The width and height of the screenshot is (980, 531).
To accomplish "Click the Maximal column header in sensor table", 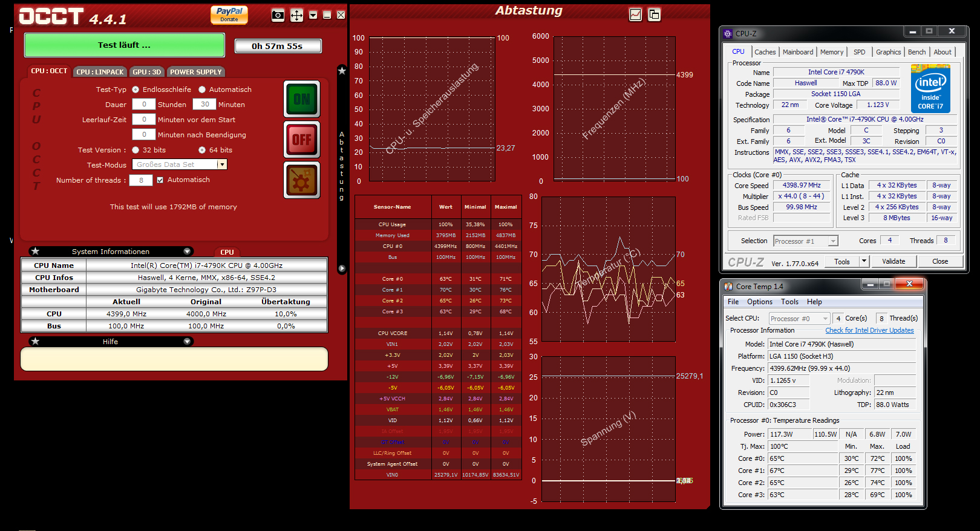I will click(x=506, y=207).
